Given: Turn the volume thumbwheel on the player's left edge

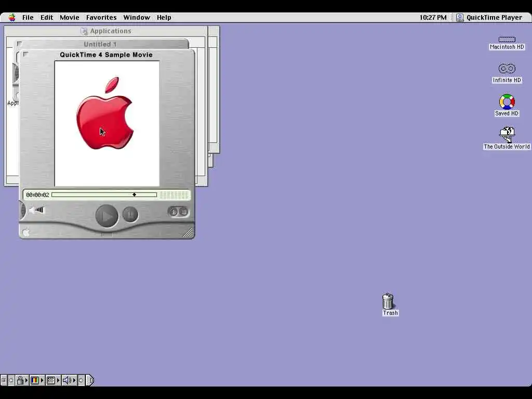Looking at the screenshot, I should tap(23, 210).
